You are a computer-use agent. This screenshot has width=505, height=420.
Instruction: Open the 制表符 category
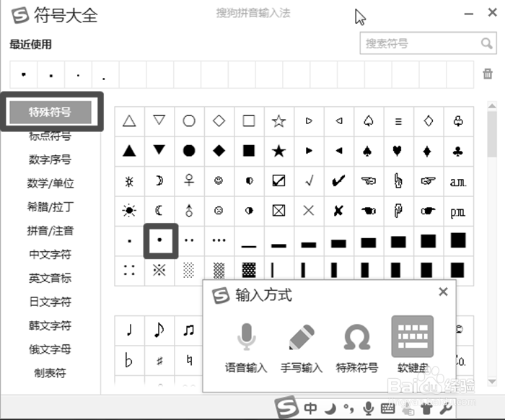coord(50,373)
